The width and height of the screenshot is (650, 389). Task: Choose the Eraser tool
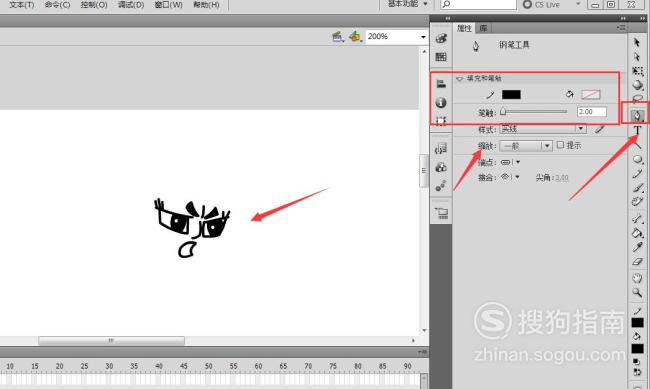[x=637, y=262]
